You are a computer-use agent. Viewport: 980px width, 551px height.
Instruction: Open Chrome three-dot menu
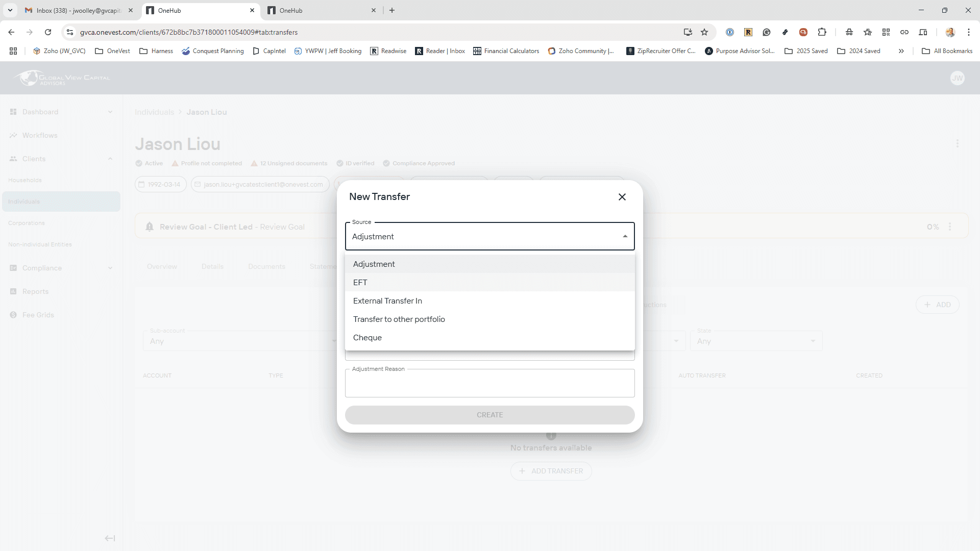click(968, 32)
